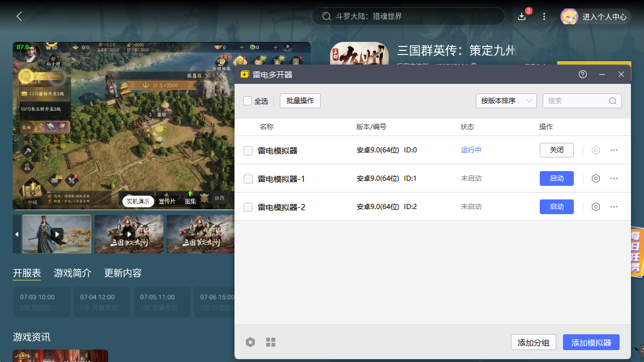Open settings hexagon icon for 雷电模拟器-2
This screenshot has height=362, width=644.
595,207
